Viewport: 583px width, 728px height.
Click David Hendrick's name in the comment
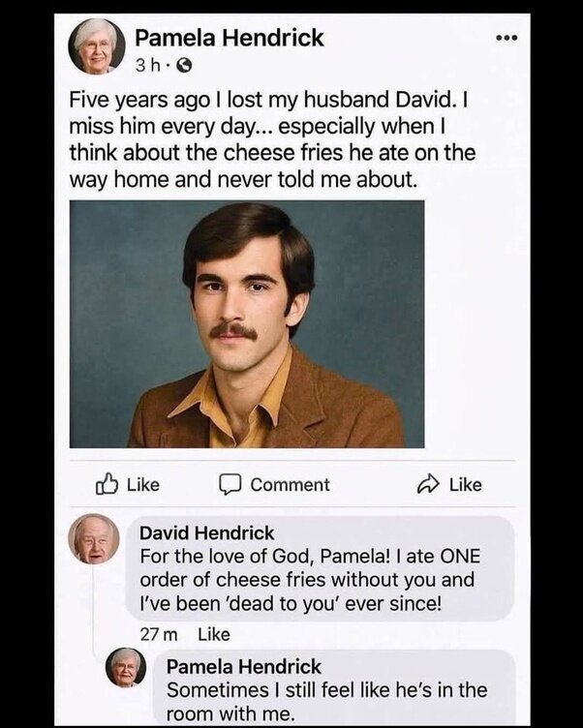coord(206,532)
